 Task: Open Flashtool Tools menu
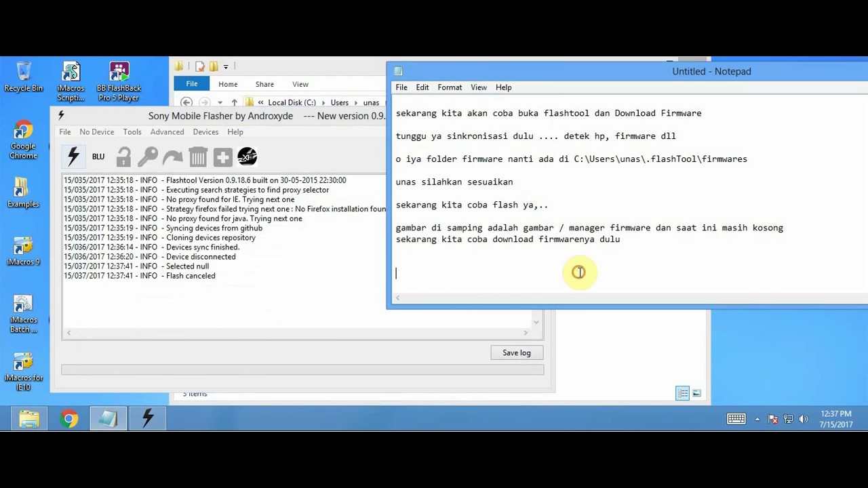132,132
